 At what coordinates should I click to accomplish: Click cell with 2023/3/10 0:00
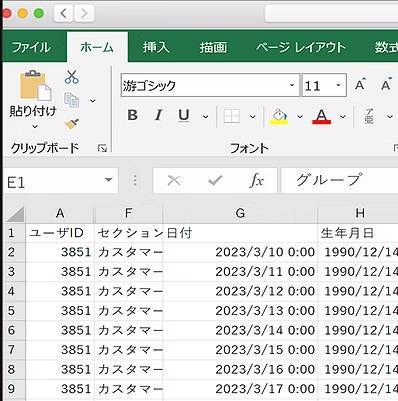pyautogui.click(x=240, y=252)
